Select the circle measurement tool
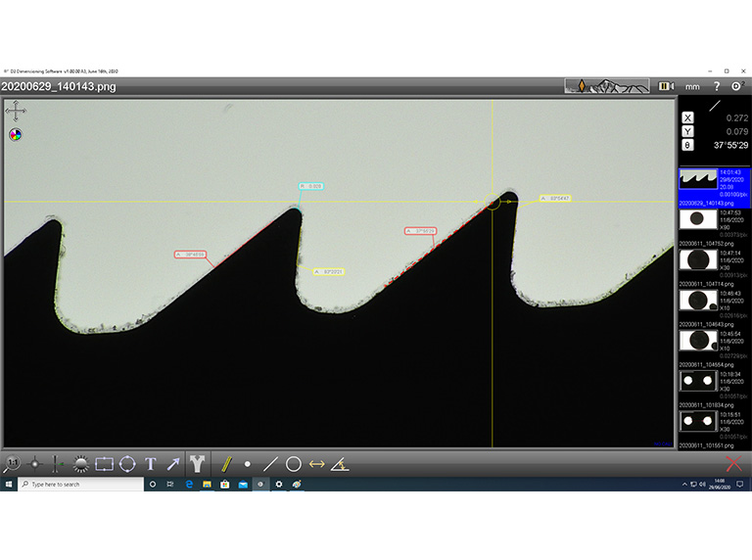This screenshot has width=752, height=560. pos(293,464)
